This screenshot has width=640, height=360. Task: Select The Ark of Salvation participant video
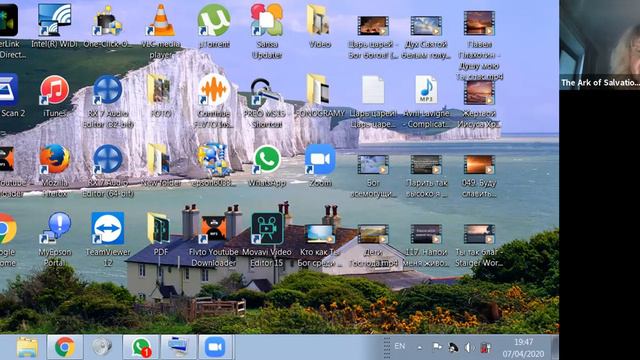click(600, 44)
